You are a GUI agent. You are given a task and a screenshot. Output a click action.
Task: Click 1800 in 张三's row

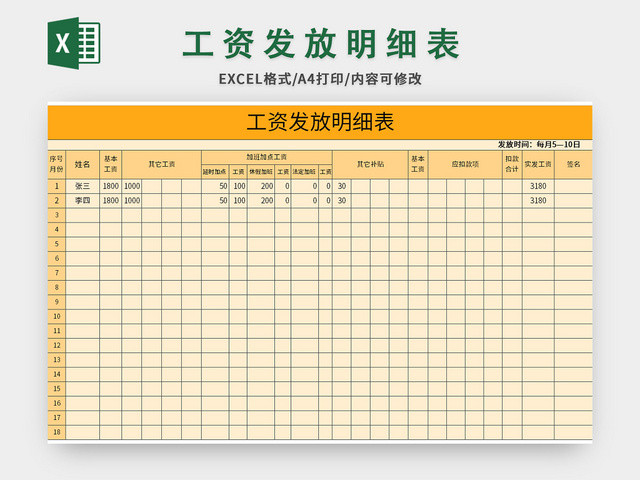(111, 186)
